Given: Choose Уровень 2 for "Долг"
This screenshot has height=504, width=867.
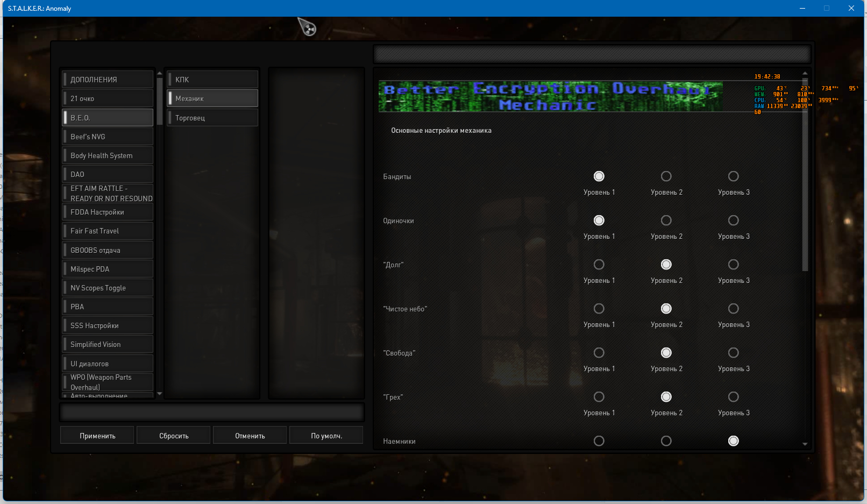Looking at the screenshot, I should [666, 265].
